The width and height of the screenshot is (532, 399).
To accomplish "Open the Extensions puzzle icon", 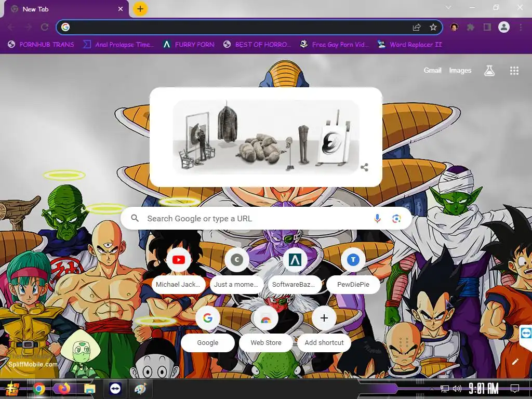I will pyautogui.click(x=471, y=27).
